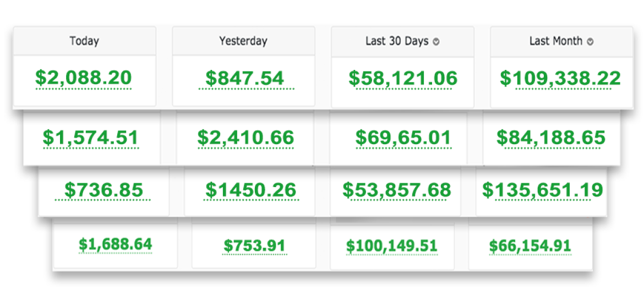Select the Yesterday column header

243,41
